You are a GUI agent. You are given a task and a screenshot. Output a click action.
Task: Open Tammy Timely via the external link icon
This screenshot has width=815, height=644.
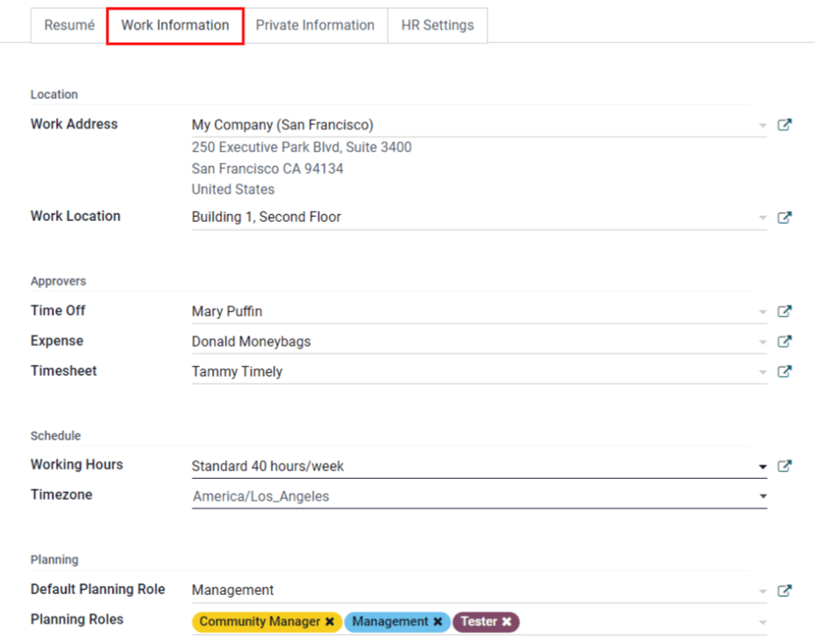pos(784,370)
